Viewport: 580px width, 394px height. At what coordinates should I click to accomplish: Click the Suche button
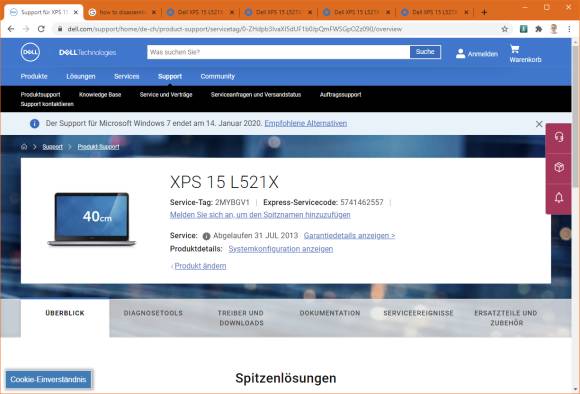(425, 52)
